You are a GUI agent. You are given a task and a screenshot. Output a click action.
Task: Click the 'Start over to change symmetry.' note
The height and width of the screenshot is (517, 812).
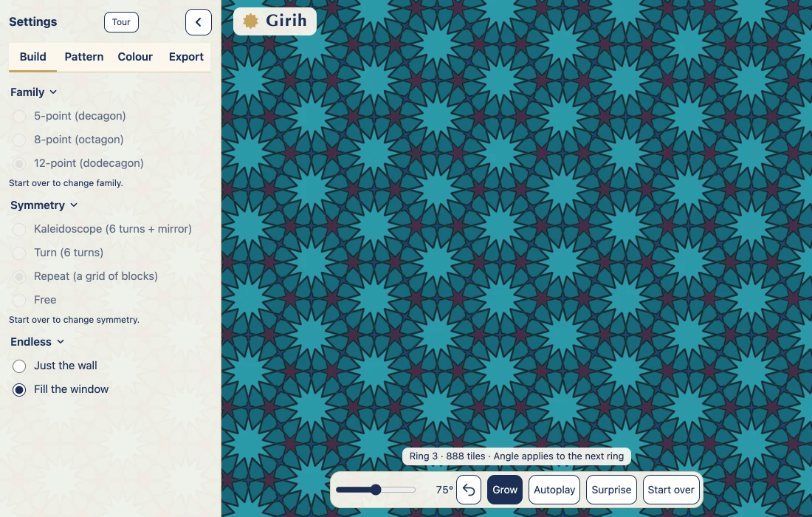(74, 320)
